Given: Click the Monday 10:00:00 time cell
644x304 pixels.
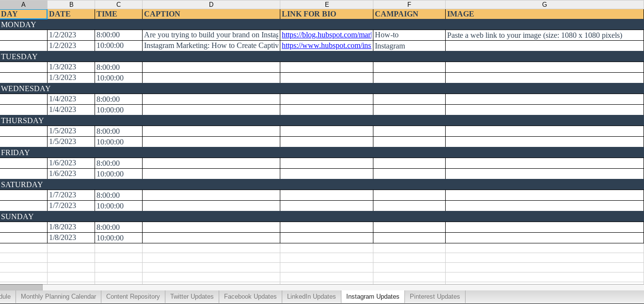Looking at the screenshot, I should click(118, 46).
